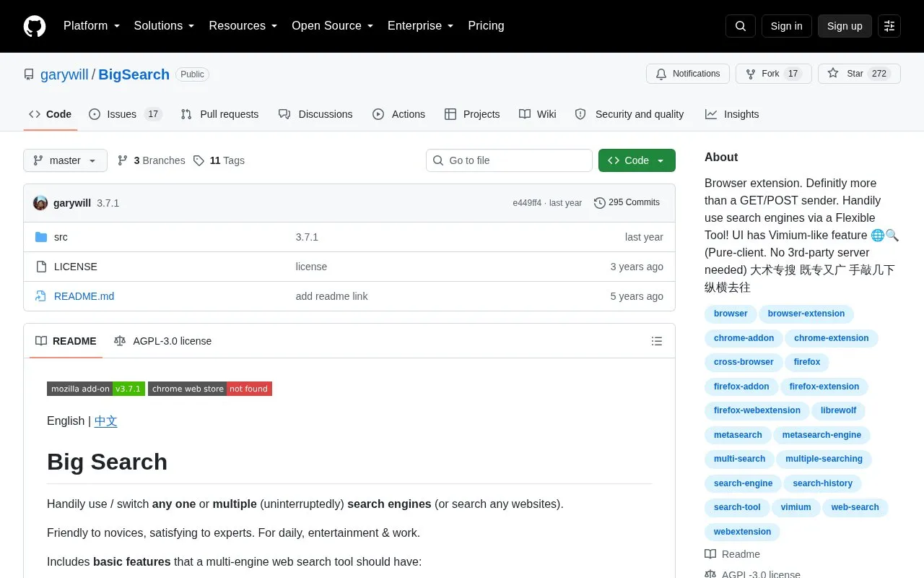Open Security and quality tab
Viewport: 924px width, 578px height.
pyautogui.click(x=629, y=114)
